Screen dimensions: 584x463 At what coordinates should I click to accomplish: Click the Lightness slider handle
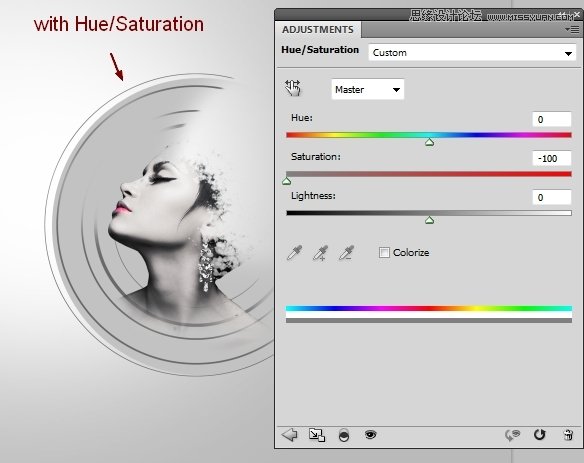point(429,220)
